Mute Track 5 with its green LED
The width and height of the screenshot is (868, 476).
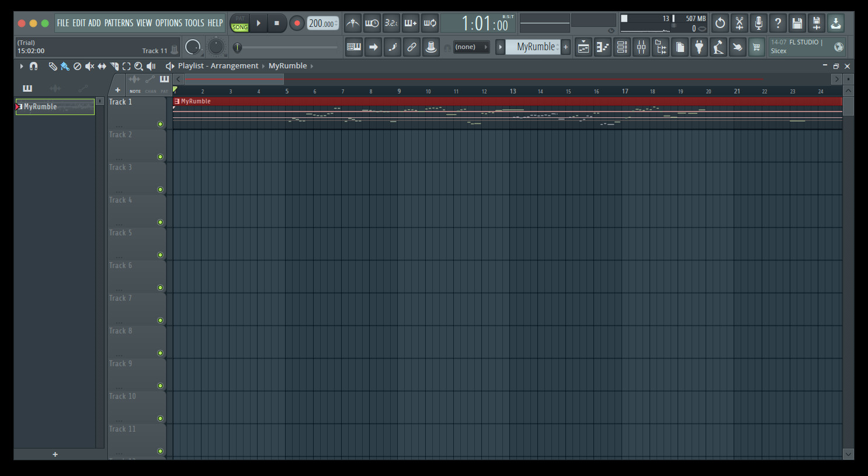tap(160, 255)
